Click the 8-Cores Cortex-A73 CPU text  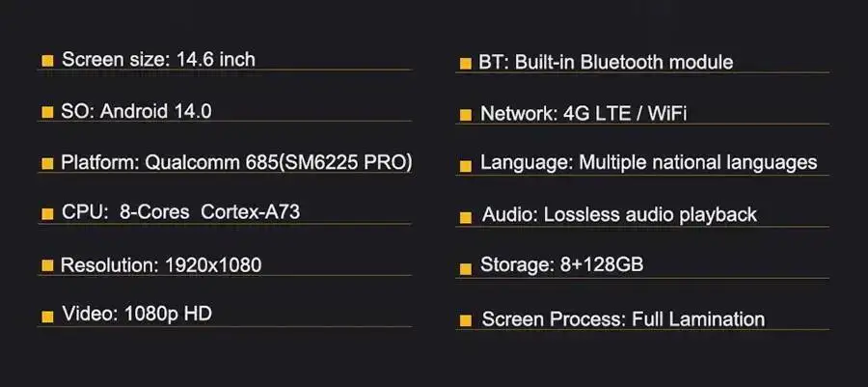point(210,212)
